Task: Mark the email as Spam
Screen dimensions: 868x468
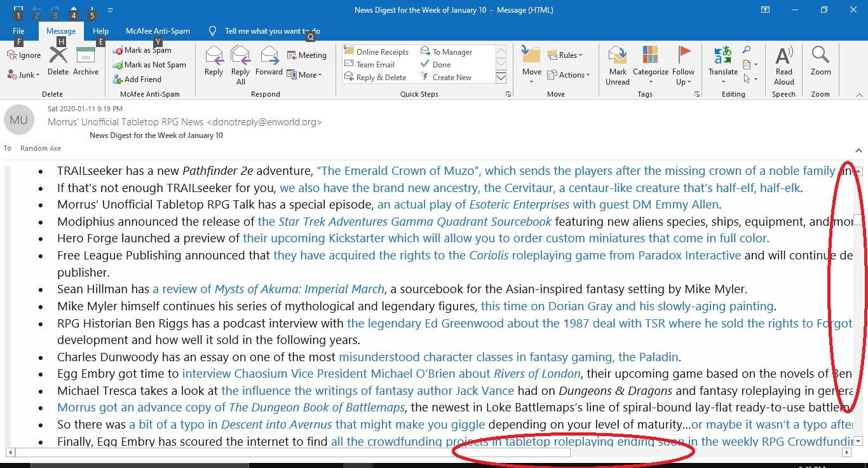Action: point(142,50)
